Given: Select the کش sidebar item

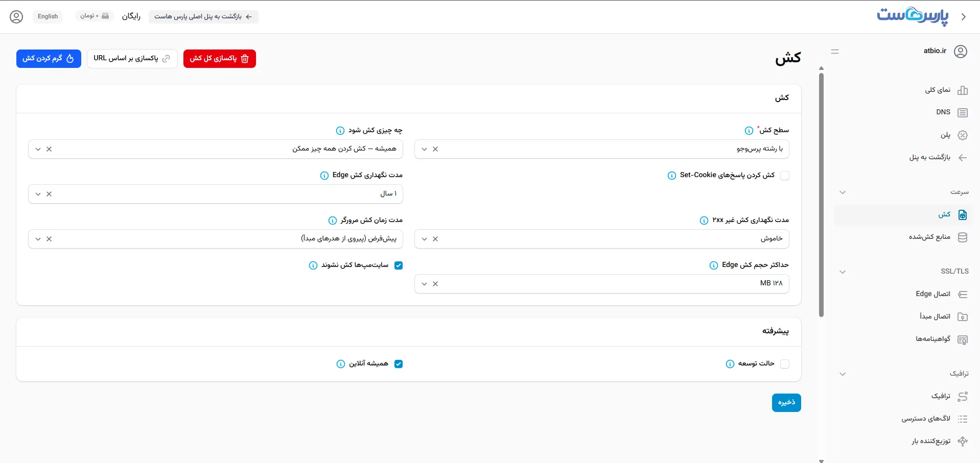Looking at the screenshot, I should pyautogui.click(x=903, y=215).
